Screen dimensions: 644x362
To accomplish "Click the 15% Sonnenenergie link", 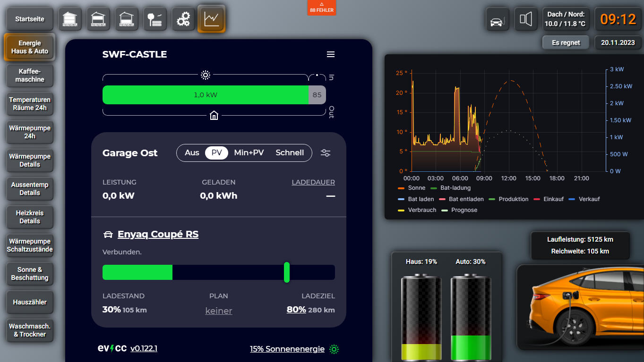I will pos(287,349).
